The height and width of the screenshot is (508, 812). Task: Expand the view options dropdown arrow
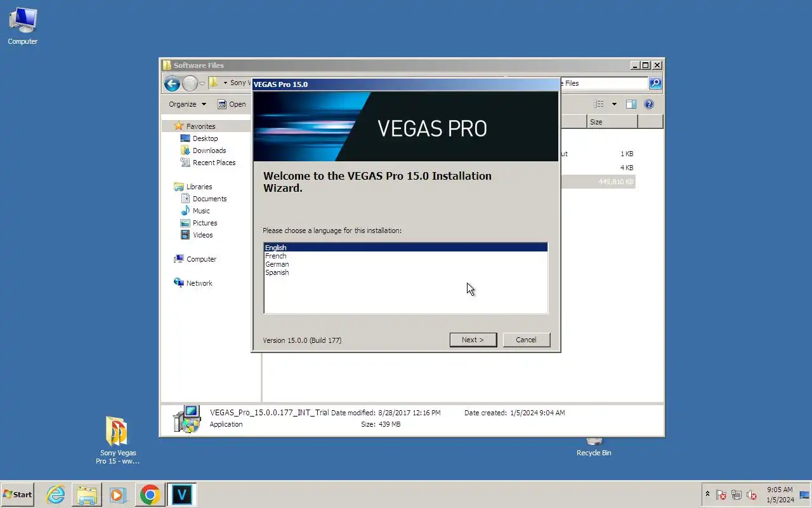pyautogui.click(x=613, y=104)
